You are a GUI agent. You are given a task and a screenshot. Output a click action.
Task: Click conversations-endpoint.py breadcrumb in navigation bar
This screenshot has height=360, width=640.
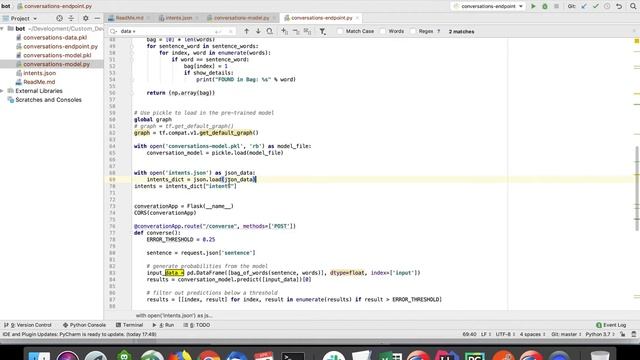[x=55, y=6]
